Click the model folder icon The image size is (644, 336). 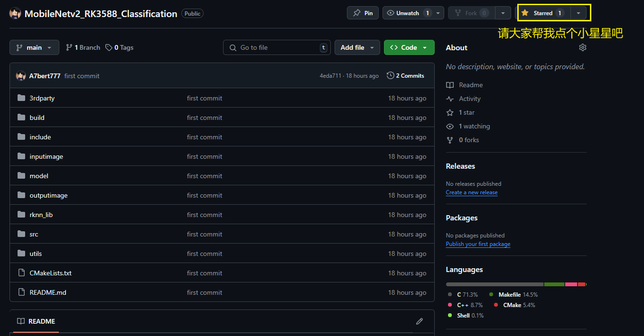tap(21, 176)
